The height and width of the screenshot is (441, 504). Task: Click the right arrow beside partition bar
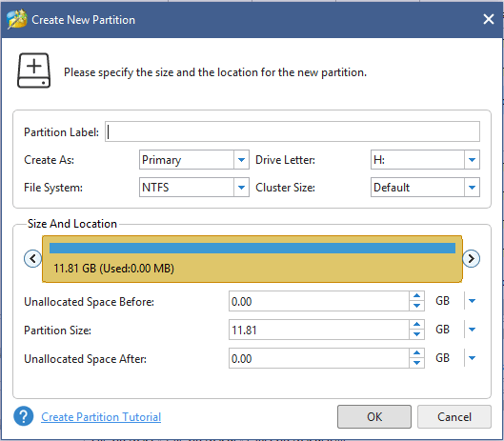pyautogui.click(x=472, y=258)
